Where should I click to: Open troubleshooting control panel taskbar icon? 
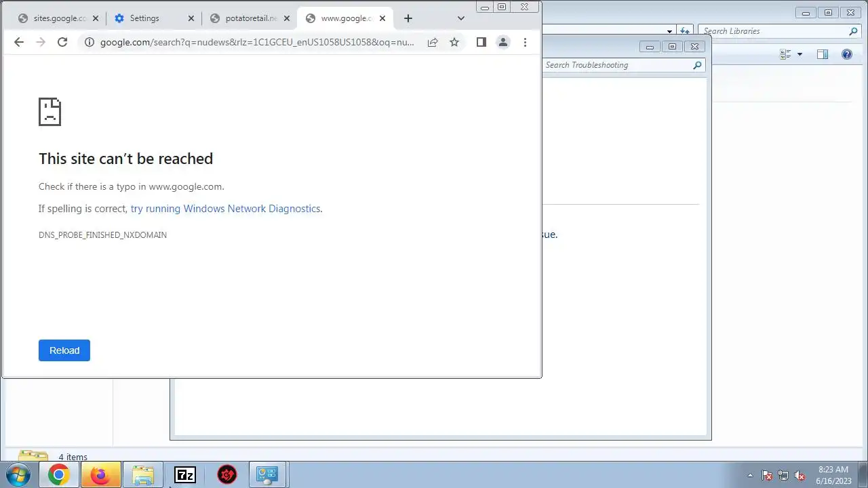click(268, 475)
